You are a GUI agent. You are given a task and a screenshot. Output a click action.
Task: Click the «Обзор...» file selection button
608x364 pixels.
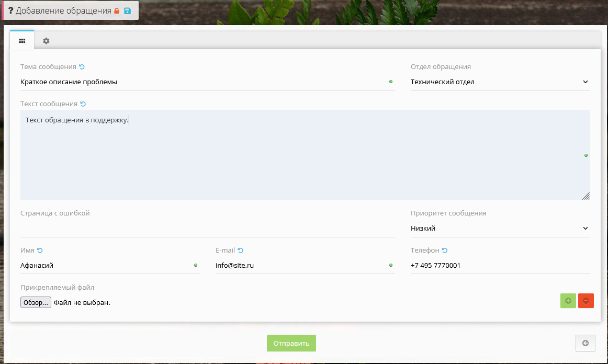click(x=35, y=302)
